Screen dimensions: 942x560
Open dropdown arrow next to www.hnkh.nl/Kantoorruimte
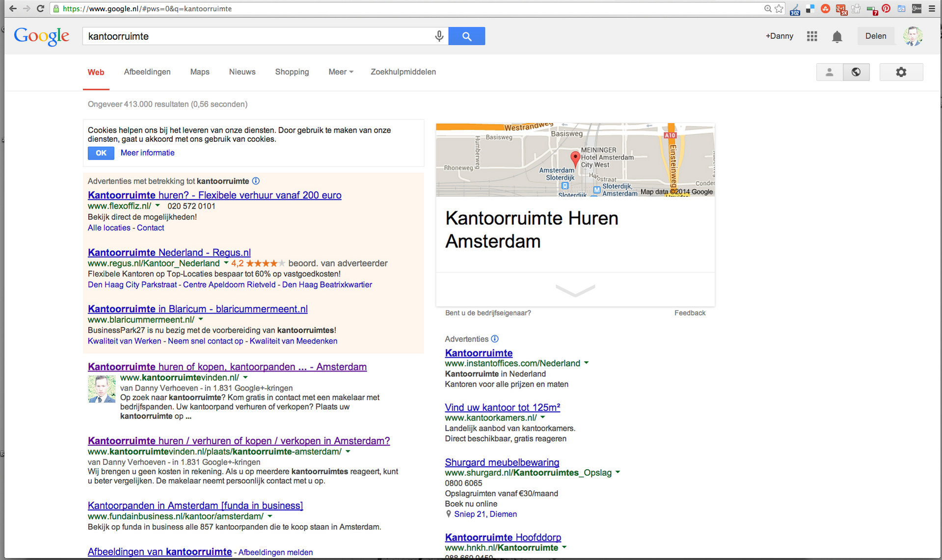(x=564, y=547)
